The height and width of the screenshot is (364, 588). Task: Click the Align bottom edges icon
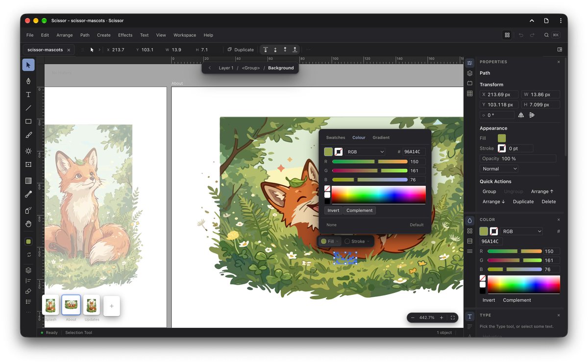point(295,49)
